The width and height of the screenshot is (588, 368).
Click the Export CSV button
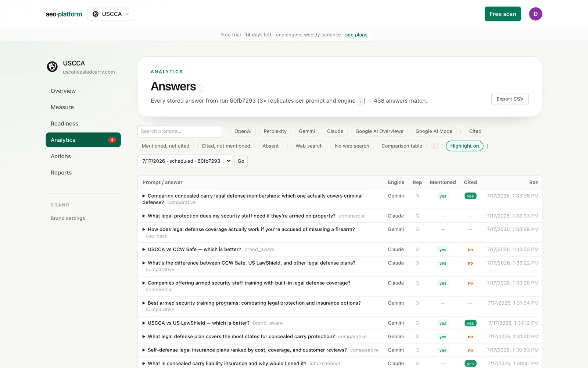[510, 99]
